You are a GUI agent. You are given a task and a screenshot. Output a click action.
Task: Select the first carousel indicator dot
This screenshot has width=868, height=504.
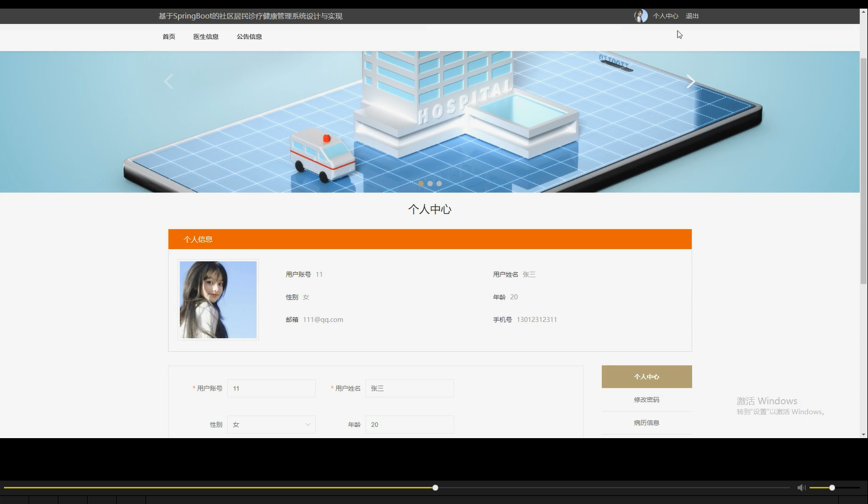[x=421, y=183]
